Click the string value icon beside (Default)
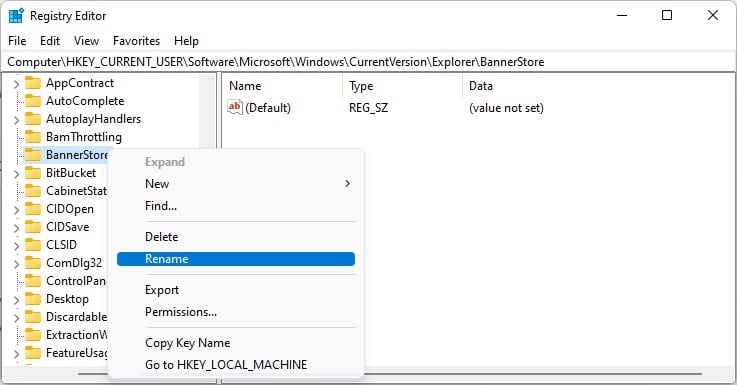This screenshot has height=385, width=737. click(x=235, y=107)
